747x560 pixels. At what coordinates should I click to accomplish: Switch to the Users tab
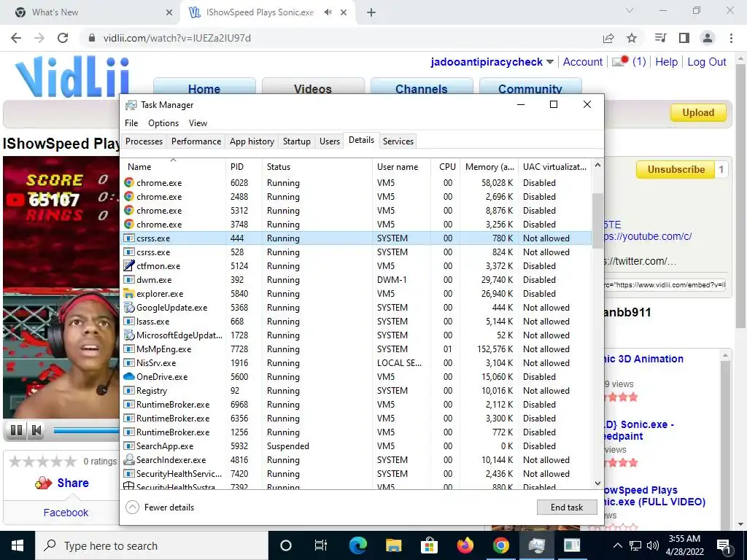(x=330, y=141)
